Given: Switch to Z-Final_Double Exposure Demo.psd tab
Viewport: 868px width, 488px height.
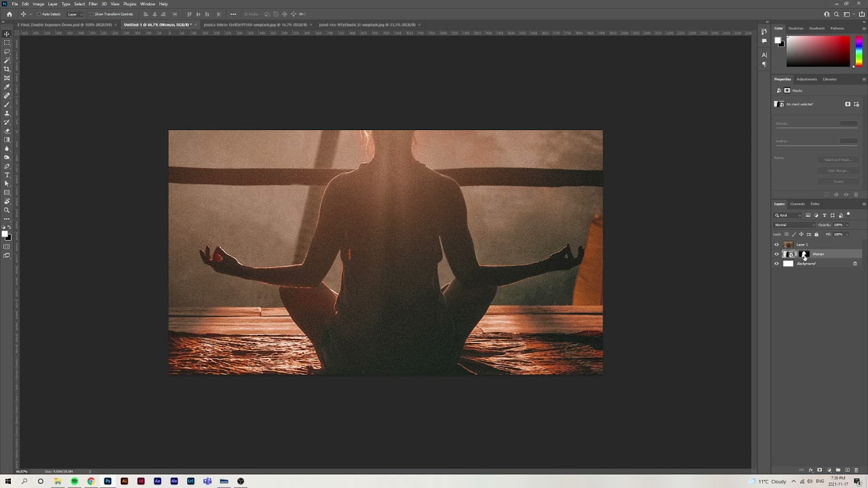Looking at the screenshot, I should 65,24.
